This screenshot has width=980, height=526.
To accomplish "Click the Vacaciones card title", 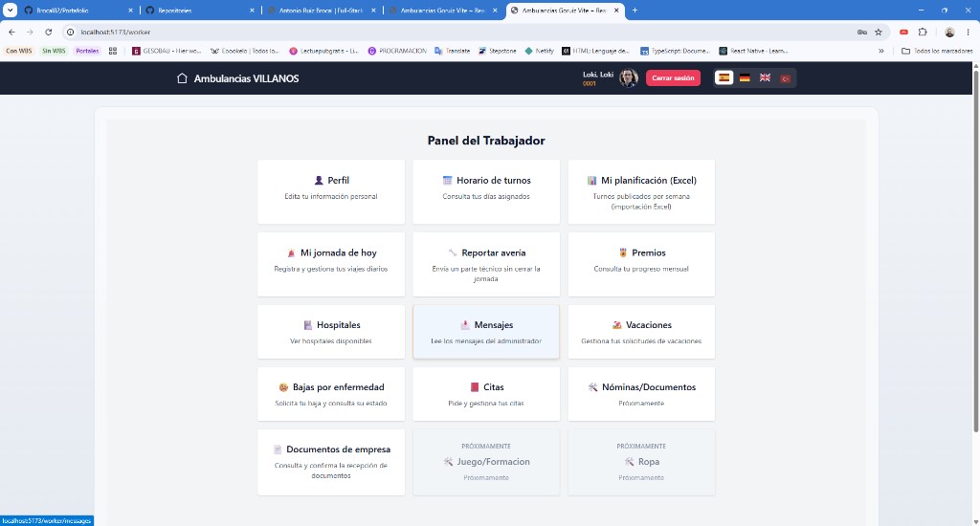I will click(x=649, y=325).
